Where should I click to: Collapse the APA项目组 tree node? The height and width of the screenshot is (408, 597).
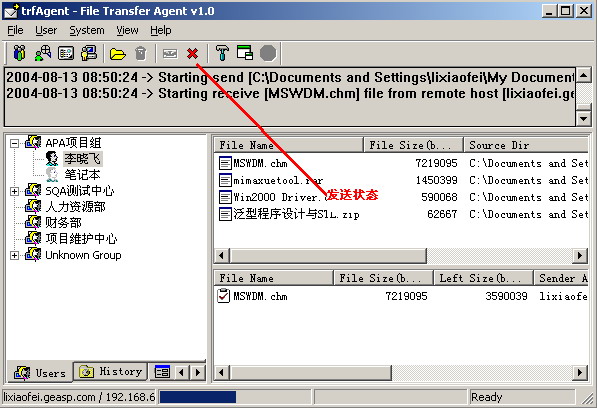[14, 143]
